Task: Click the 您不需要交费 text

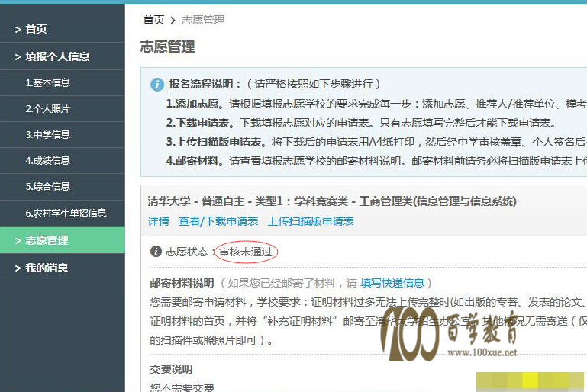Action: click(182, 387)
